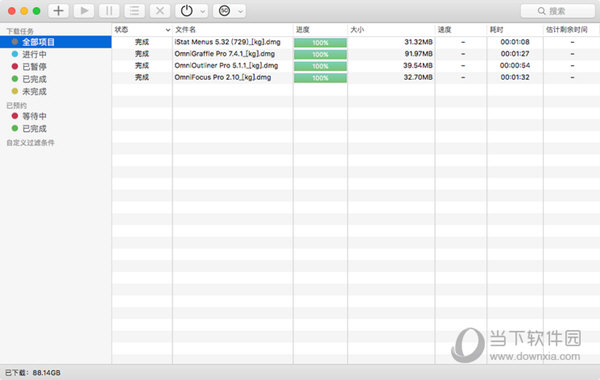Click the 已下载: 88.14GB status text

(33, 373)
